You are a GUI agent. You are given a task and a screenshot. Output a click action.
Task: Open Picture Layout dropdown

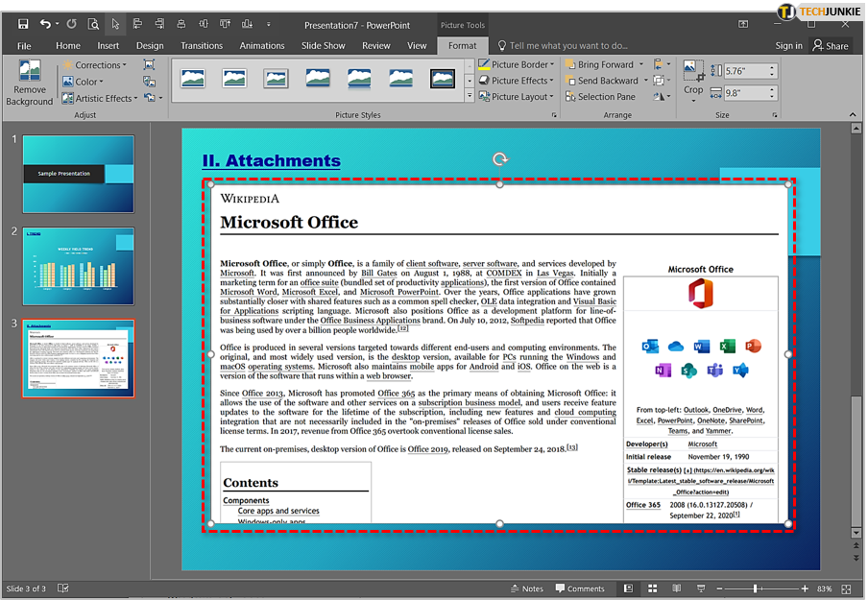[516, 96]
